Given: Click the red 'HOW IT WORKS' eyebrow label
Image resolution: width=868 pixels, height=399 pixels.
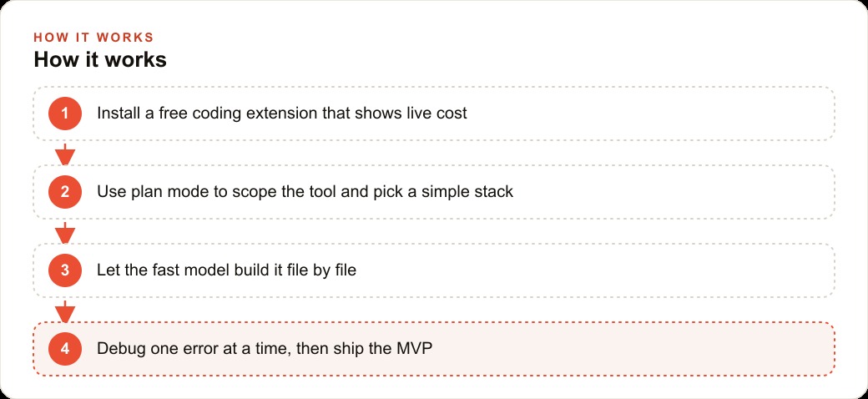Looking at the screenshot, I should (93, 38).
